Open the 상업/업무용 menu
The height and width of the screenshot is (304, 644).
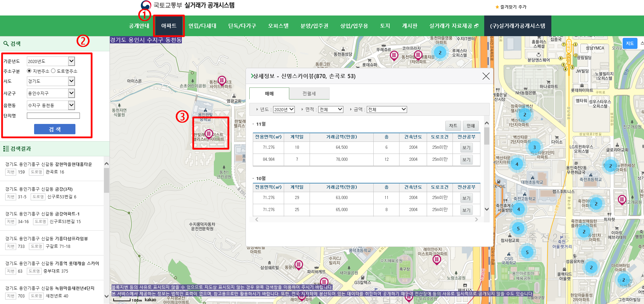pos(354,26)
